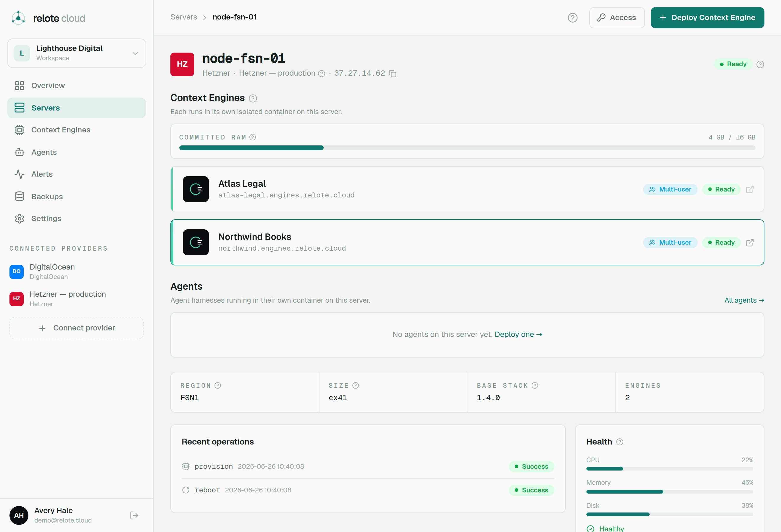Click the provision operation row

click(368, 467)
